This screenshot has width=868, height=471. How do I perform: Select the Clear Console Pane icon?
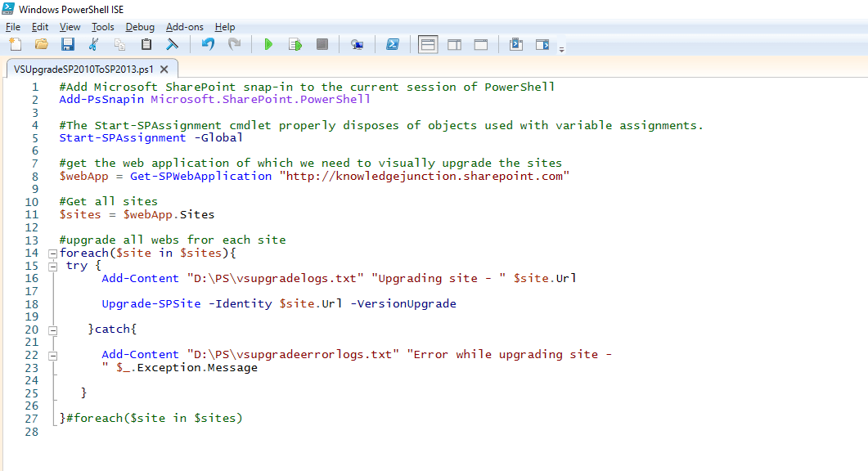click(171, 44)
